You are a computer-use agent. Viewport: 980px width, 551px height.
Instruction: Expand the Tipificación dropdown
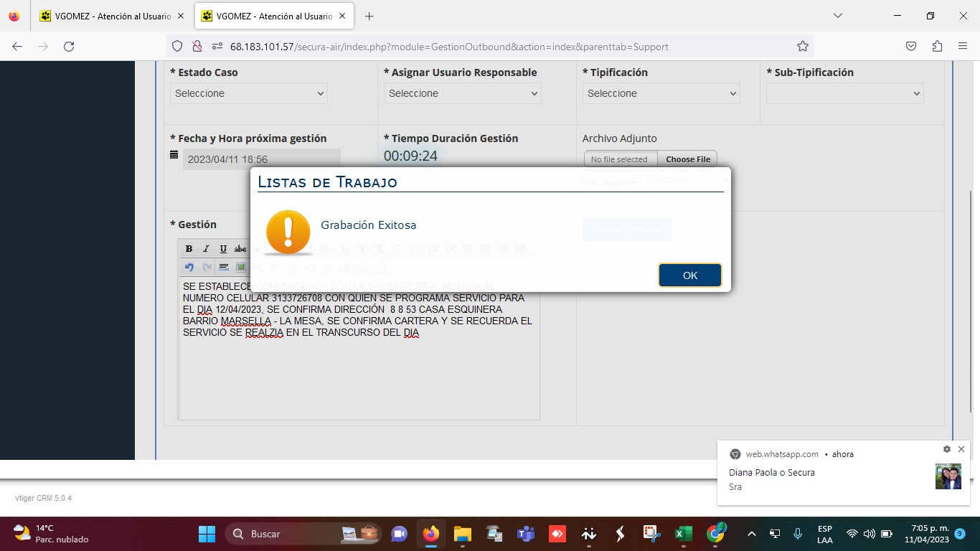pos(661,93)
